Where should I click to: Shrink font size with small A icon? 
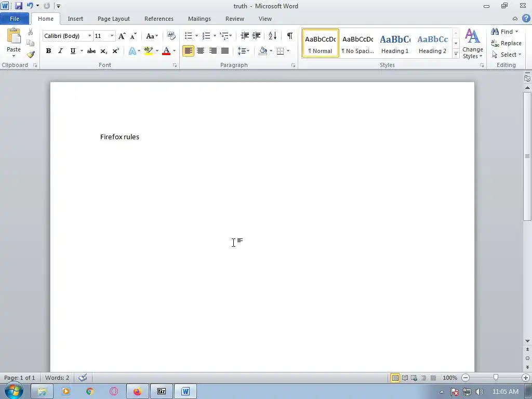134,36
